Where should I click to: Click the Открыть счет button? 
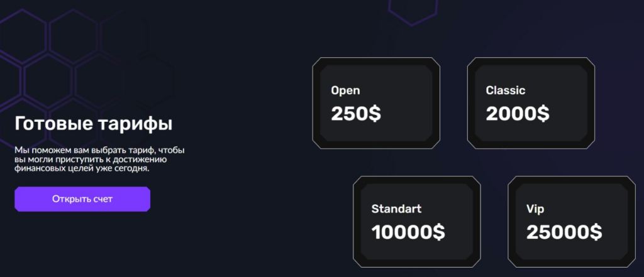coord(82,199)
